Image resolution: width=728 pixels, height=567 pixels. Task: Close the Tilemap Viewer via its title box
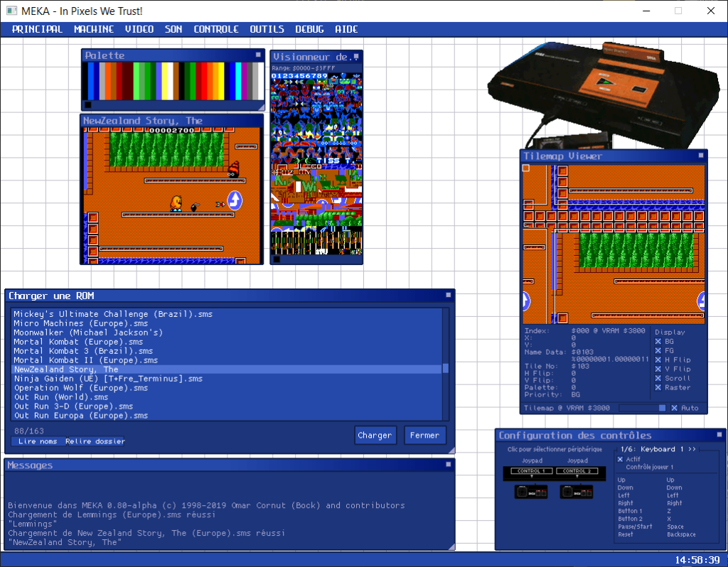(701, 156)
